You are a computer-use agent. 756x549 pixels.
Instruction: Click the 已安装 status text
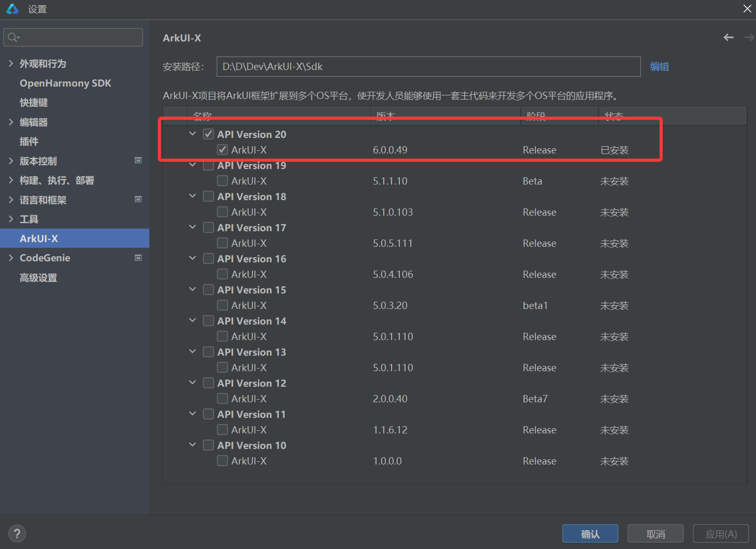[x=614, y=150]
